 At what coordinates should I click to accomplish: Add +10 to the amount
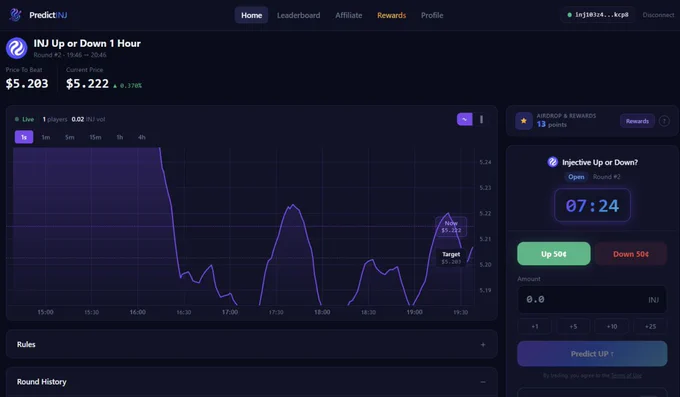pos(611,326)
